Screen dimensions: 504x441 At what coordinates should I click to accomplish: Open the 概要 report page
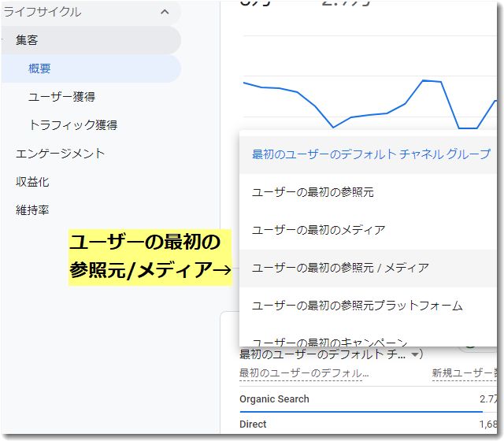(39, 69)
